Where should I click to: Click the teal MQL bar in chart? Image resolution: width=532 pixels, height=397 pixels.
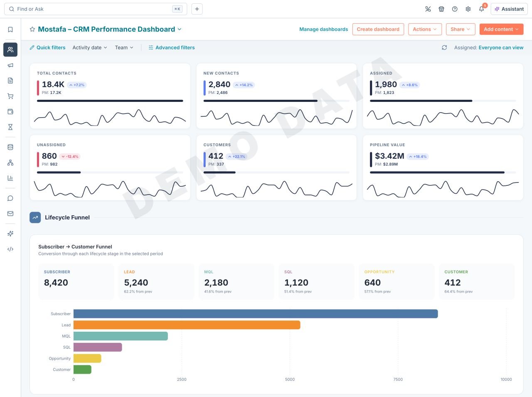(121, 336)
